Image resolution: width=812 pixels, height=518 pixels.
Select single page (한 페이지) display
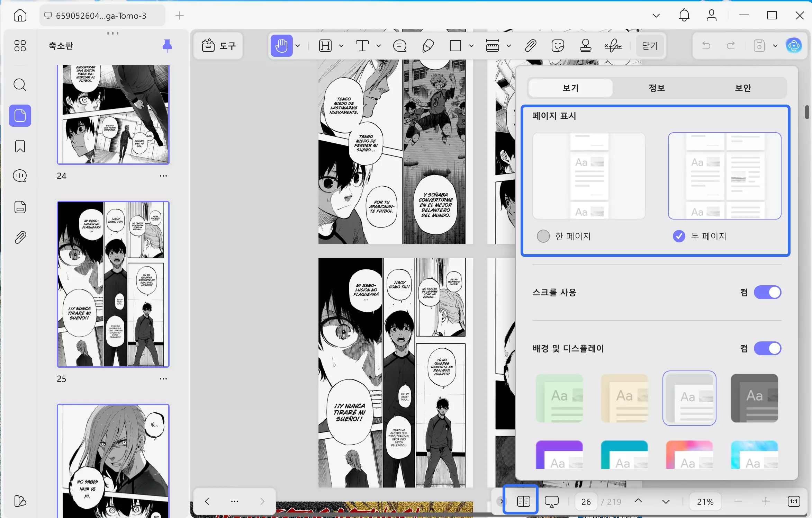[543, 236]
